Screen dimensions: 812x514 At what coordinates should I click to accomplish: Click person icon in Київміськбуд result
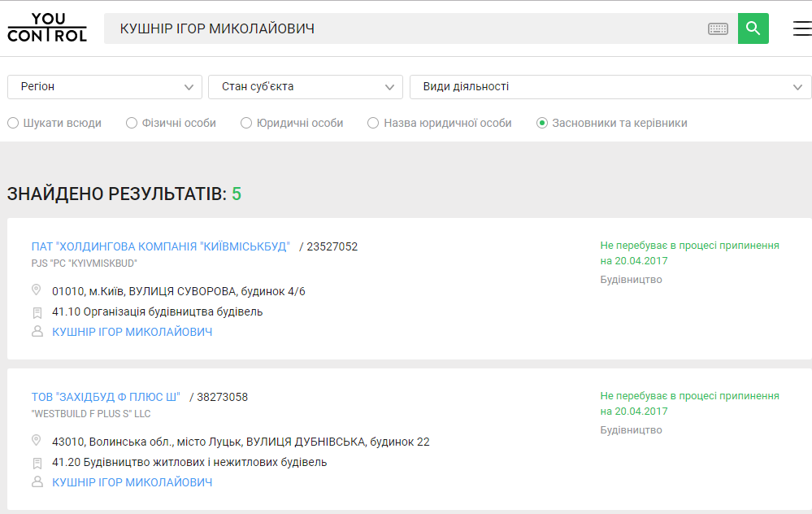(x=37, y=332)
